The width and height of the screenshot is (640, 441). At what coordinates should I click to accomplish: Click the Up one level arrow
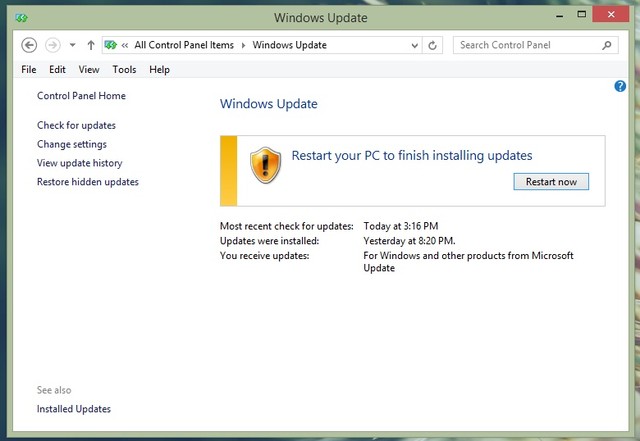91,45
